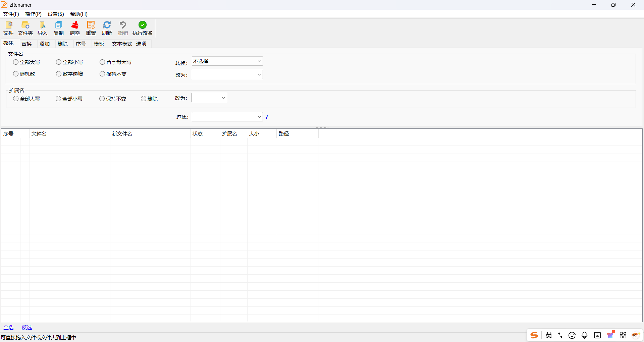Click the 导入 import toolbar icon
Viewport: 644px width, 342px height.
click(43, 25)
